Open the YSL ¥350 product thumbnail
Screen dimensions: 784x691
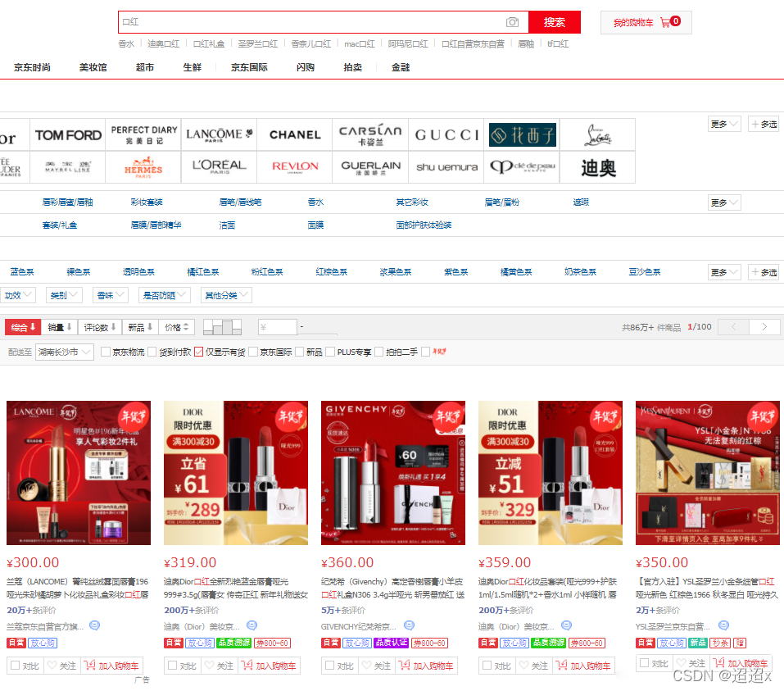pyautogui.click(x=708, y=473)
